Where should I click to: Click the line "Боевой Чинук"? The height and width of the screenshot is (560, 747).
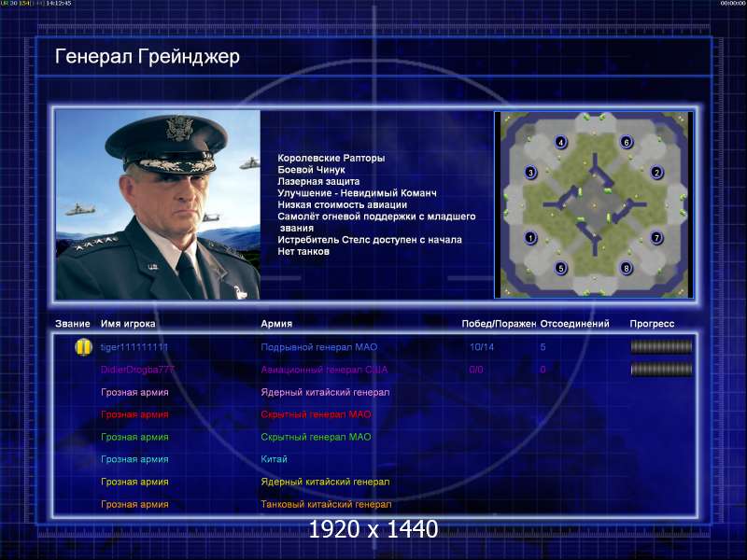tap(311, 170)
